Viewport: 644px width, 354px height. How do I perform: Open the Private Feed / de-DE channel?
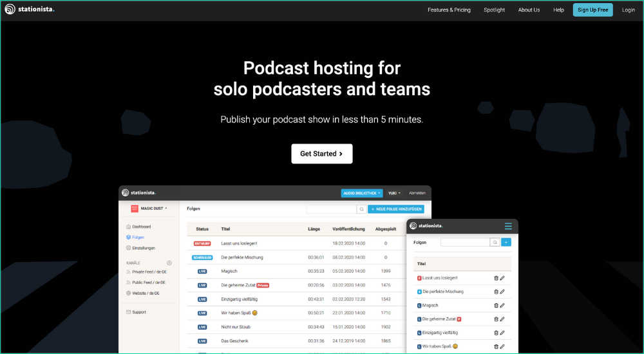(x=146, y=272)
